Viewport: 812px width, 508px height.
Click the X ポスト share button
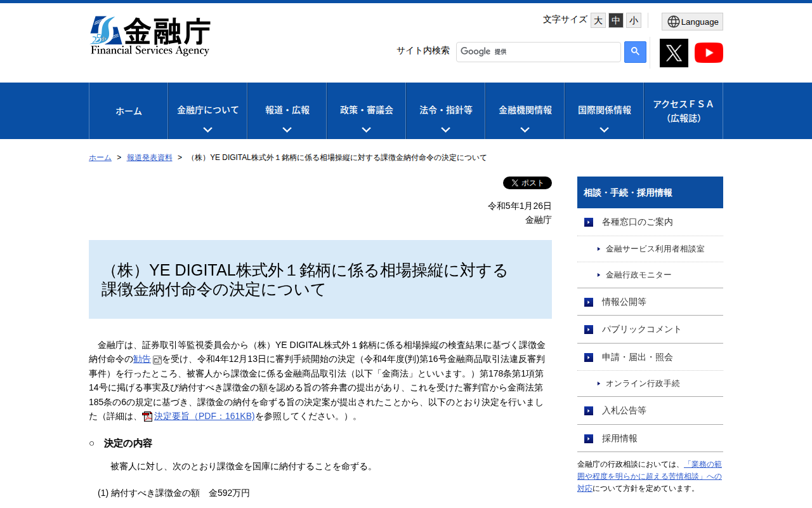527,183
